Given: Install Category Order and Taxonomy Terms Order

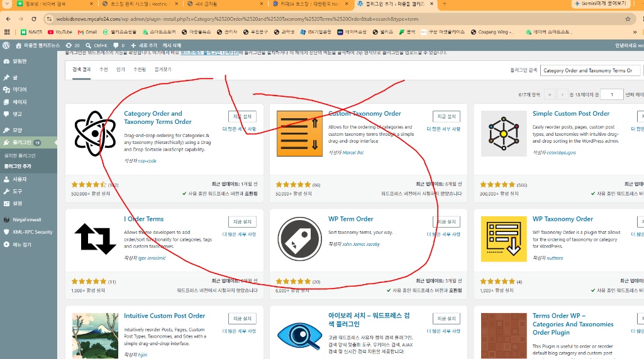Looking at the screenshot, I should coord(242,117).
